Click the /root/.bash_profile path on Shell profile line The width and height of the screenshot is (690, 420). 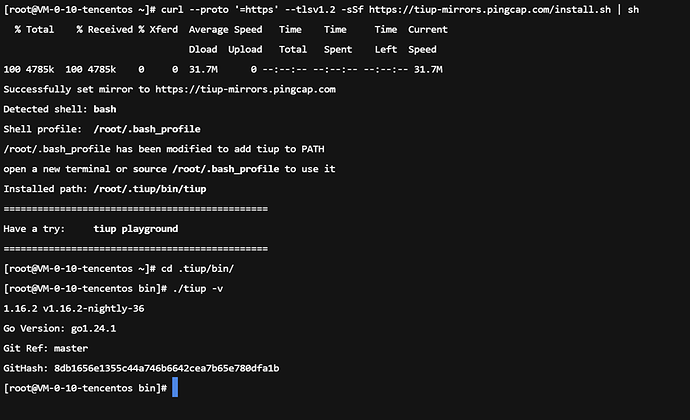(147, 129)
